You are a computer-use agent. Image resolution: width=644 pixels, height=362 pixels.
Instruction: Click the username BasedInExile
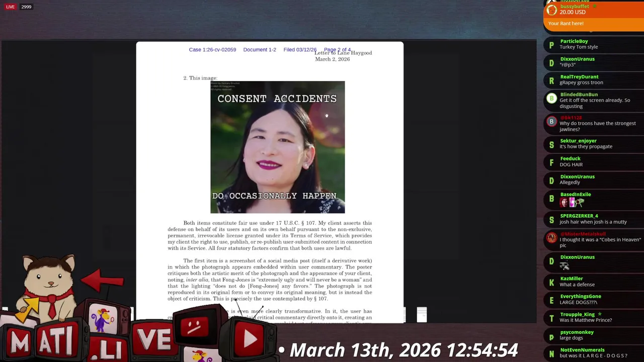576,194
